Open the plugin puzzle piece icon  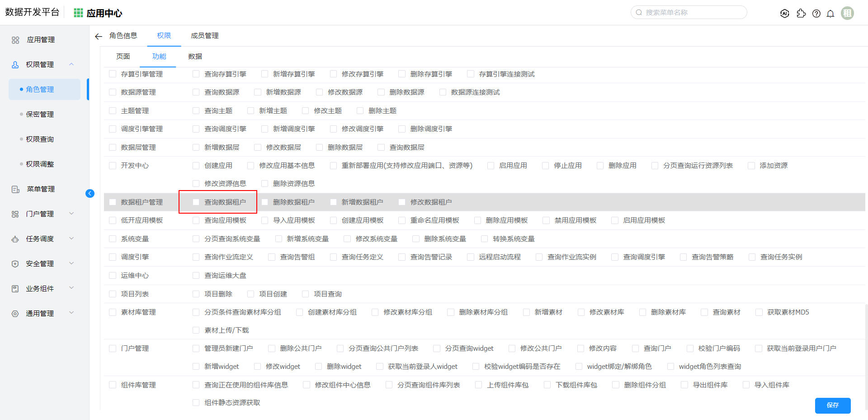tap(801, 14)
